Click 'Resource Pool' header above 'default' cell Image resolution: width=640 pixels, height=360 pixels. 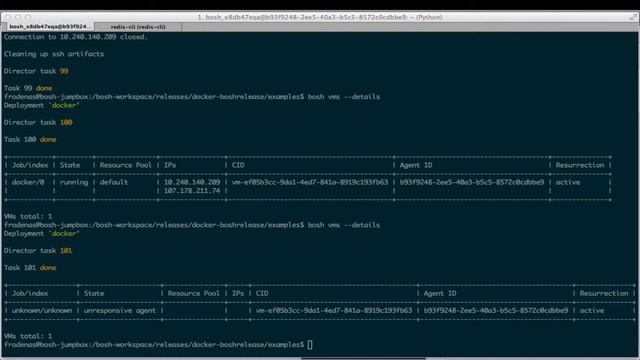[125, 165]
